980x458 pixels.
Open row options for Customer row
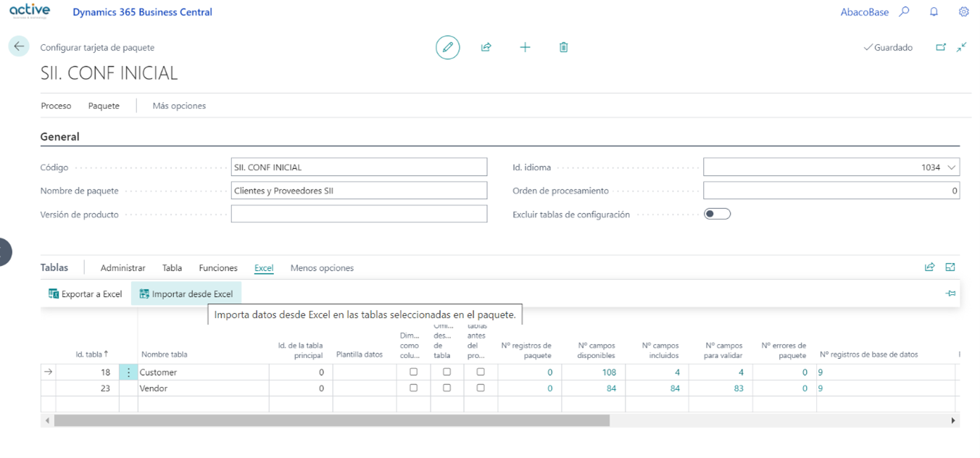[128, 372]
